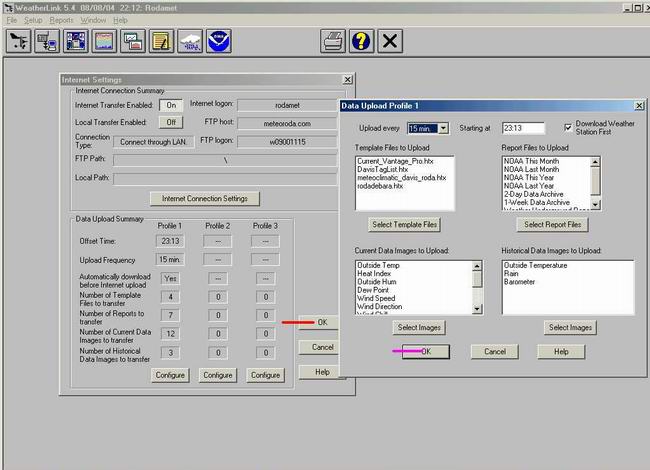This screenshot has width=650, height=470.
Task: Select Wind Speed in current images list
Action: (x=376, y=298)
